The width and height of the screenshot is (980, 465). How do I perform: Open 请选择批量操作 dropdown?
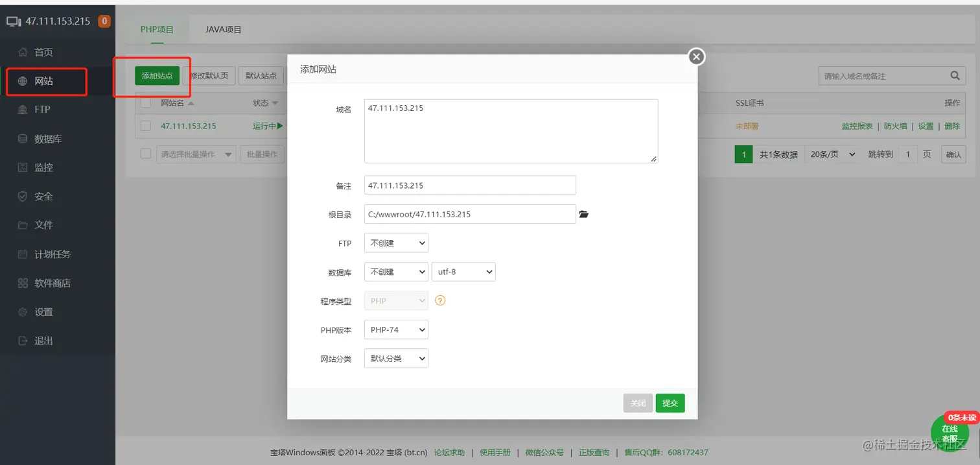(196, 154)
